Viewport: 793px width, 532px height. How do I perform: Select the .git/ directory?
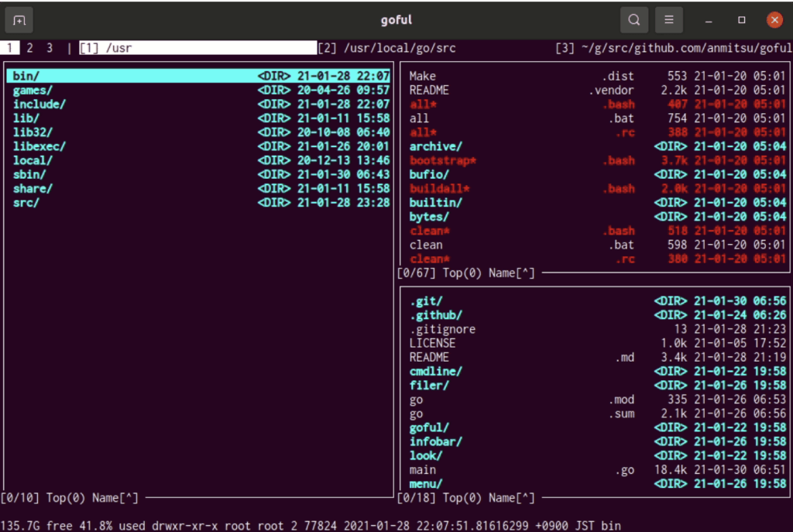597,301
